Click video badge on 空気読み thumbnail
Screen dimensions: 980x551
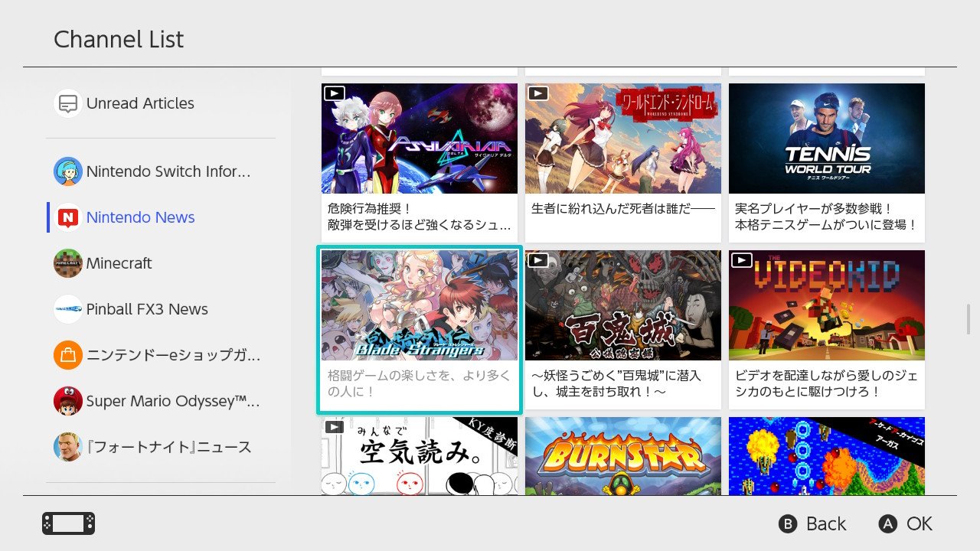tap(335, 426)
